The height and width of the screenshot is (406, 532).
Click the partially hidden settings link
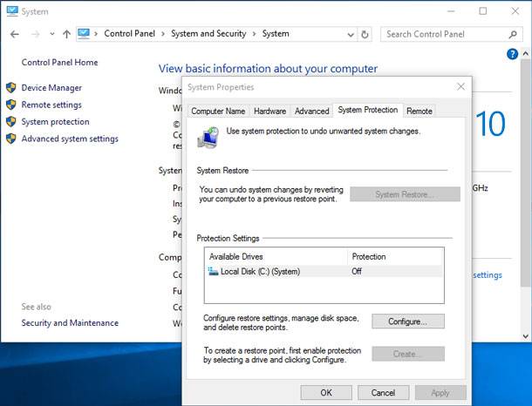488,275
